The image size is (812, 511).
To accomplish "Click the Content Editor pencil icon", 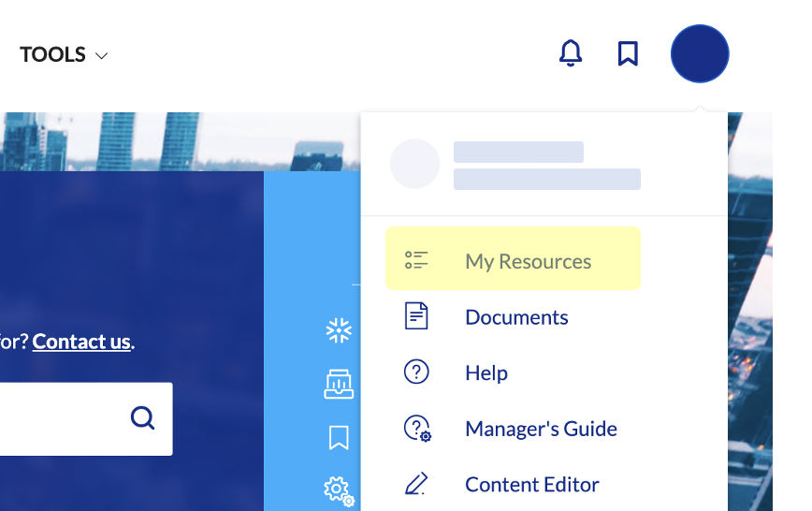I will point(416,483).
